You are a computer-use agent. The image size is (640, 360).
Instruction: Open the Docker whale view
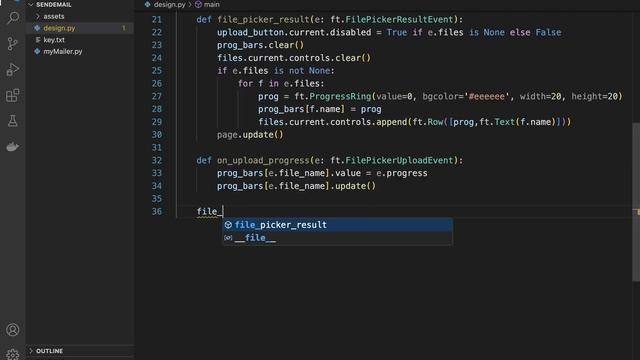[x=13, y=147]
